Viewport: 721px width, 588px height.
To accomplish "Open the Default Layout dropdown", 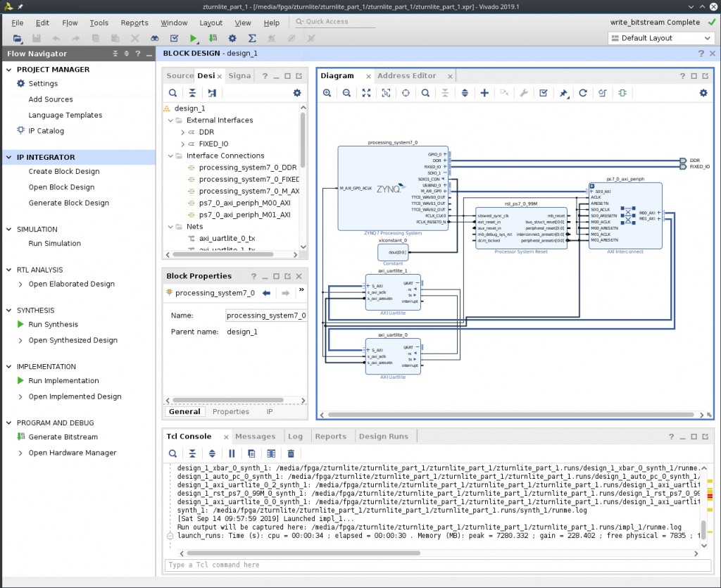I will tap(660, 38).
